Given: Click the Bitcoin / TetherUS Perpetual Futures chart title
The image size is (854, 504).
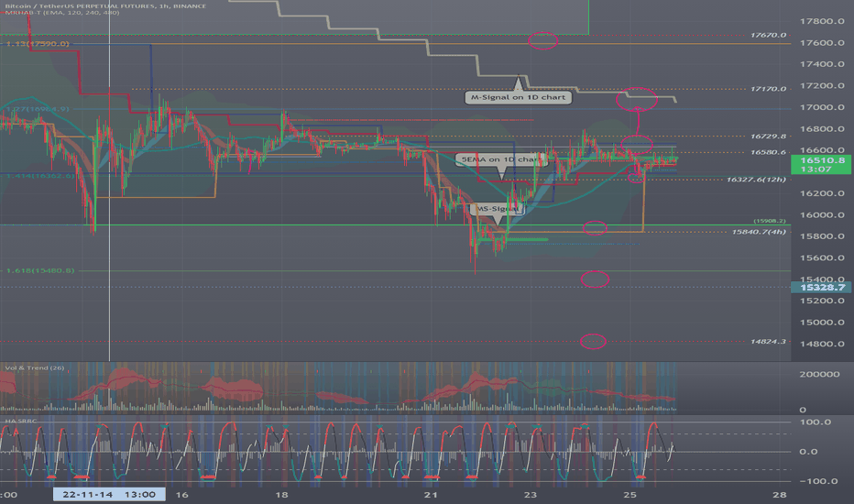Looking at the screenshot, I should click(105, 6).
